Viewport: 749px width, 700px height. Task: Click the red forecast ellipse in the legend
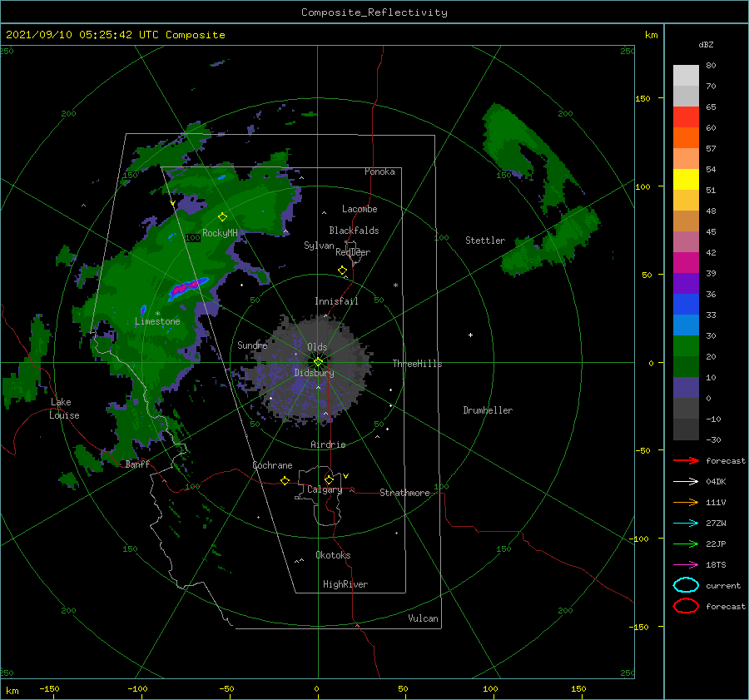point(686,605)
